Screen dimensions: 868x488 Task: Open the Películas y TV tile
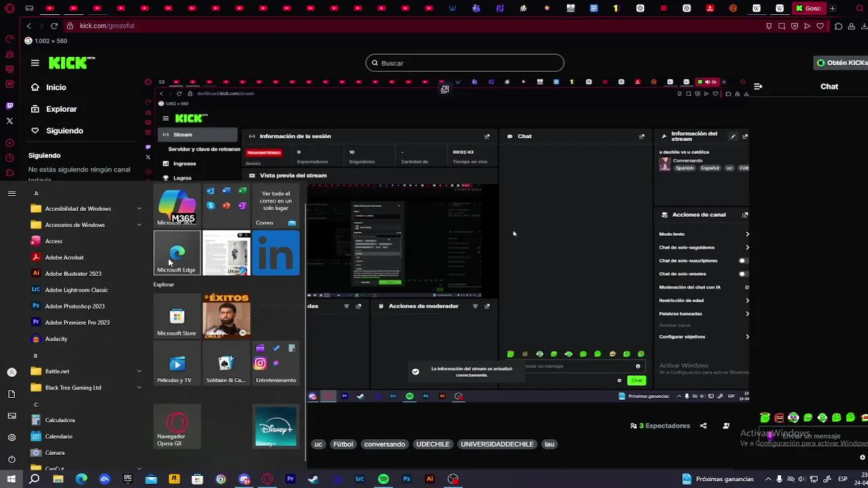point(177,364)
